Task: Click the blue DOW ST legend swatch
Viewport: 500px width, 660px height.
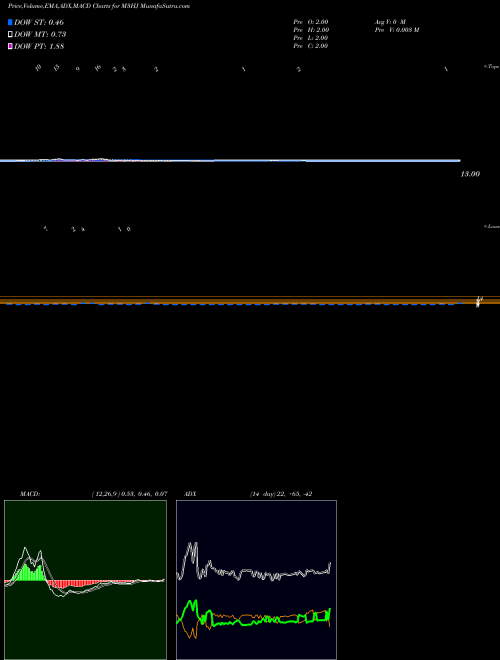Action: pyautogui.click(x=10, y=22)
